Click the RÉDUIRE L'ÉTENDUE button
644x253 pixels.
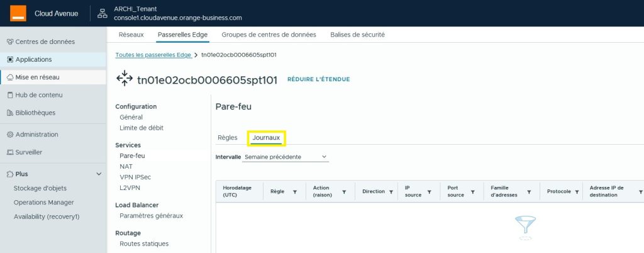coord(318,79)
